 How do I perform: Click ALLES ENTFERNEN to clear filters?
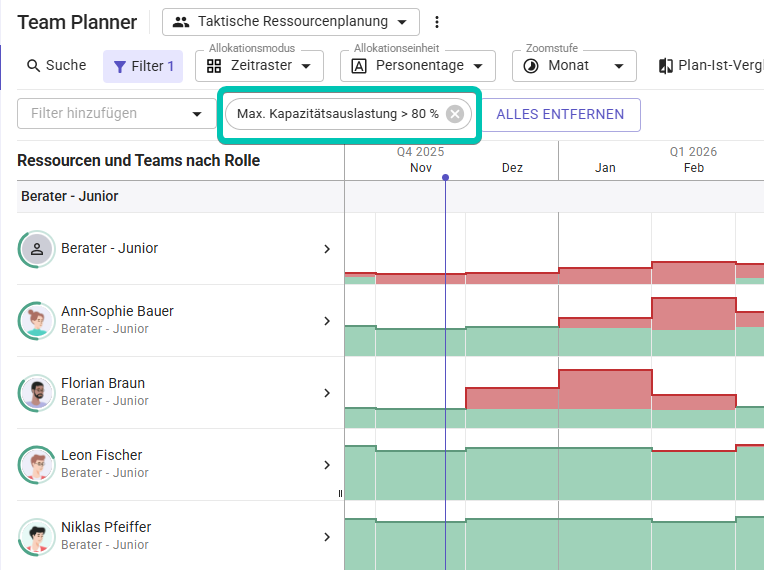(560, 114)
